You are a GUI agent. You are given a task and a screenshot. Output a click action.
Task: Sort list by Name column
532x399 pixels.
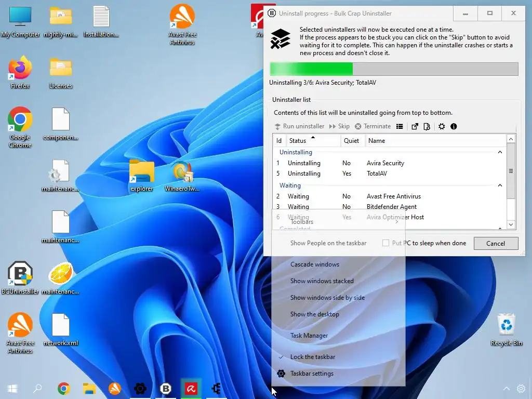tap(436, 140)
